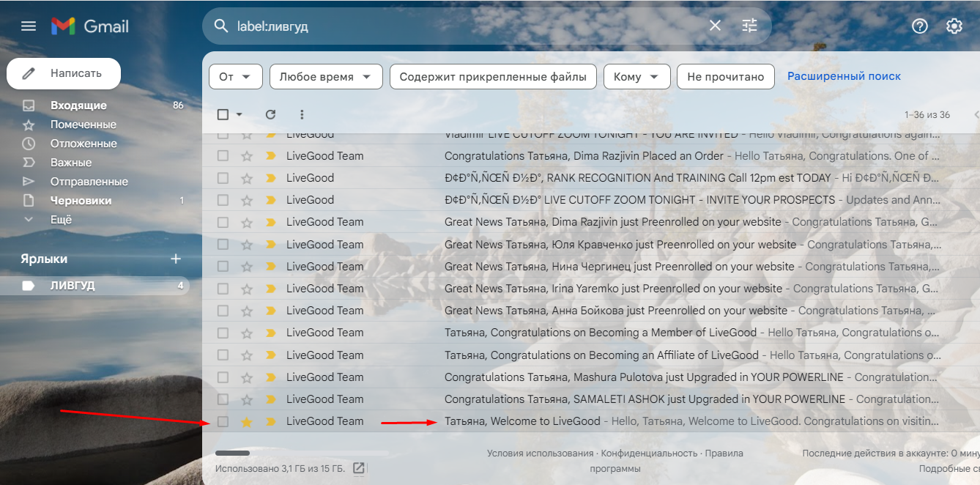Select checkbox for 'Нина Чергинец' email
Viewport: 980px width, 485px height.
223,267
